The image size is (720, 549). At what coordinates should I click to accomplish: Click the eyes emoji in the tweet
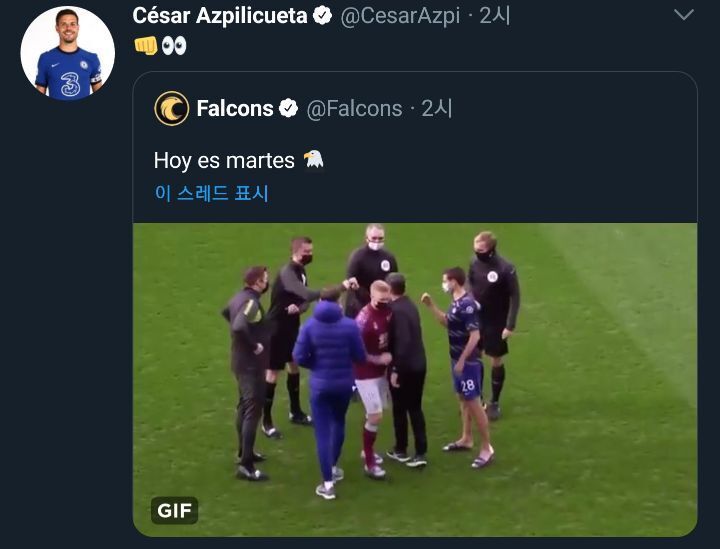[x=173, y=45]
